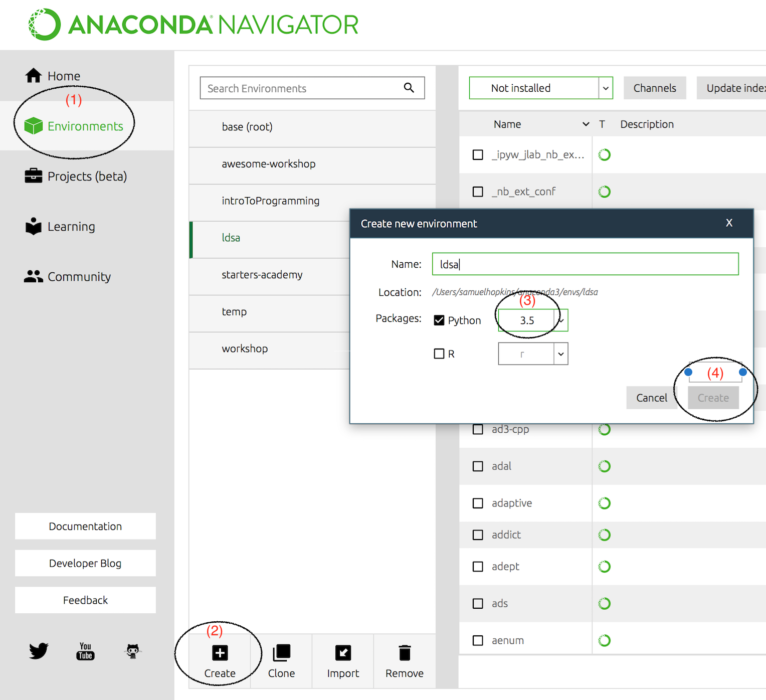Click the type icon for _nb_ext_conf
This screenshot has height=700, width=766.
coord(605,192)
